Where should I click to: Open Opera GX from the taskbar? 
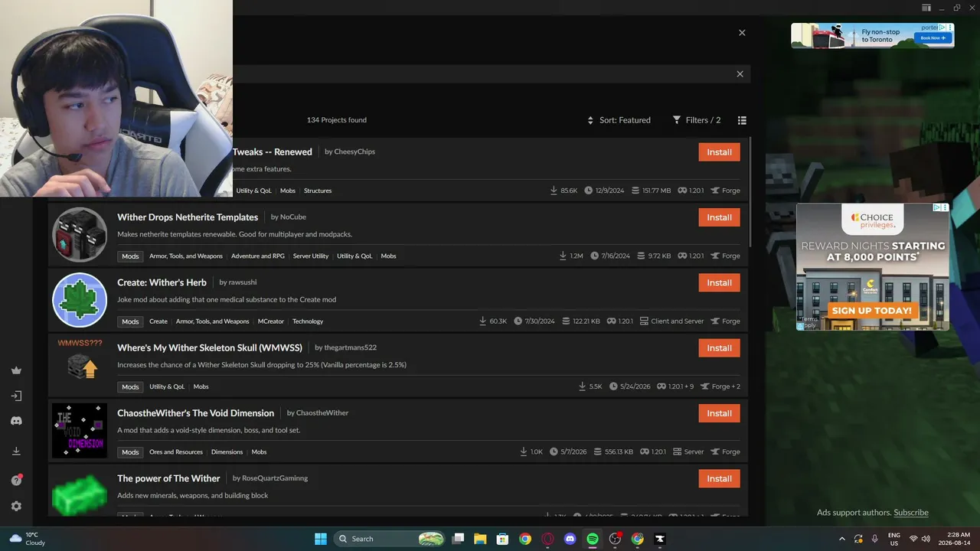(547, 539)
